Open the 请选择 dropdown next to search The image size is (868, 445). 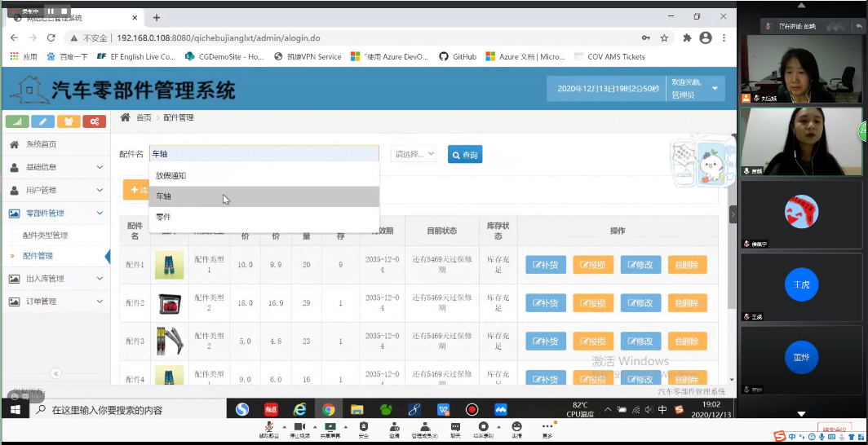pyautogui.click(x=414, y=154)
